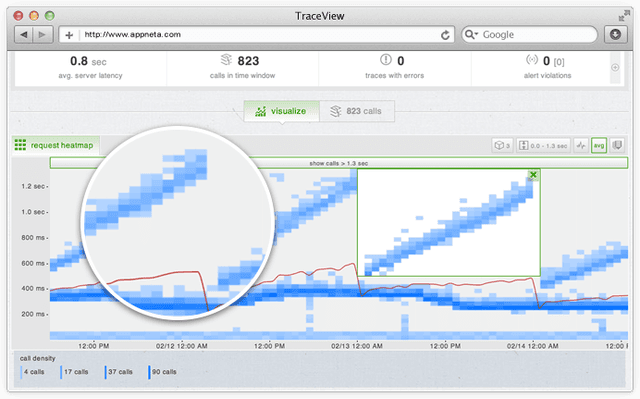Close the heatmap selection with green X

(x=533, y=175)
